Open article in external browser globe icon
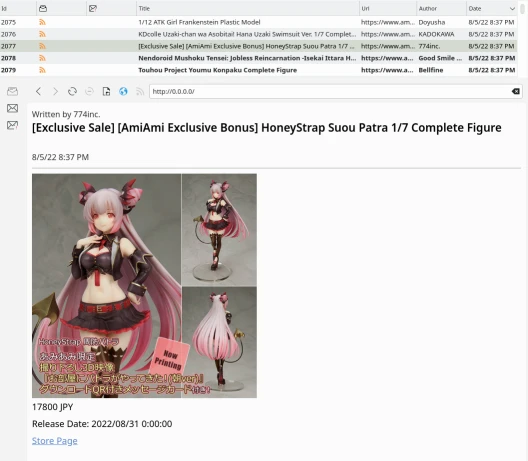 coord(123,91)
